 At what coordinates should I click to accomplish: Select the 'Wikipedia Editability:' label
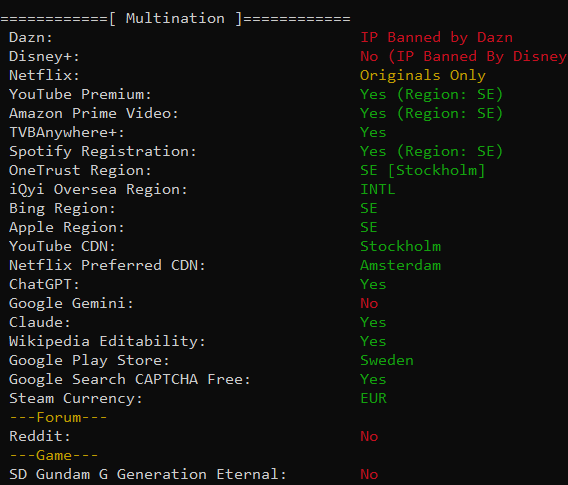(x=107, y=341)
